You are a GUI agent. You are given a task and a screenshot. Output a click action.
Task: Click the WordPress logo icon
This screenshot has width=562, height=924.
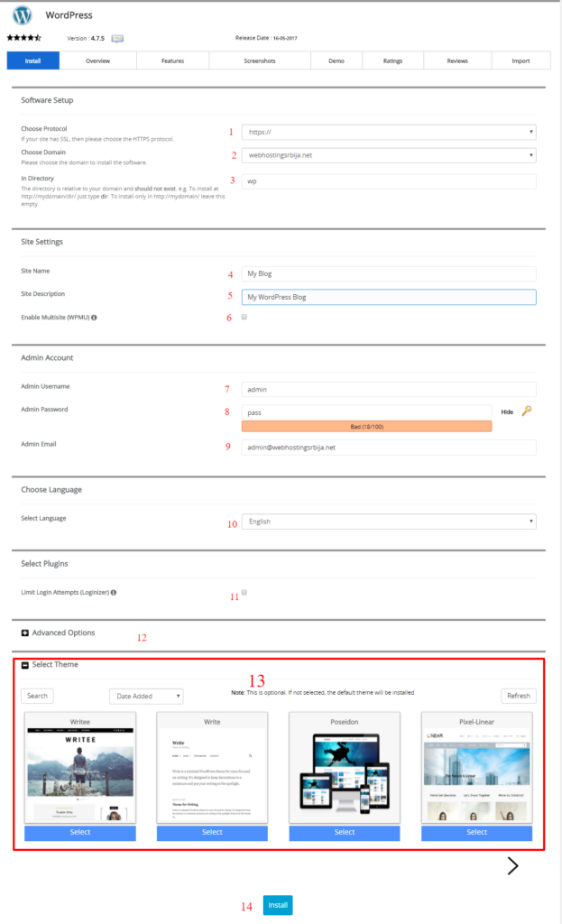coord(22,14)
